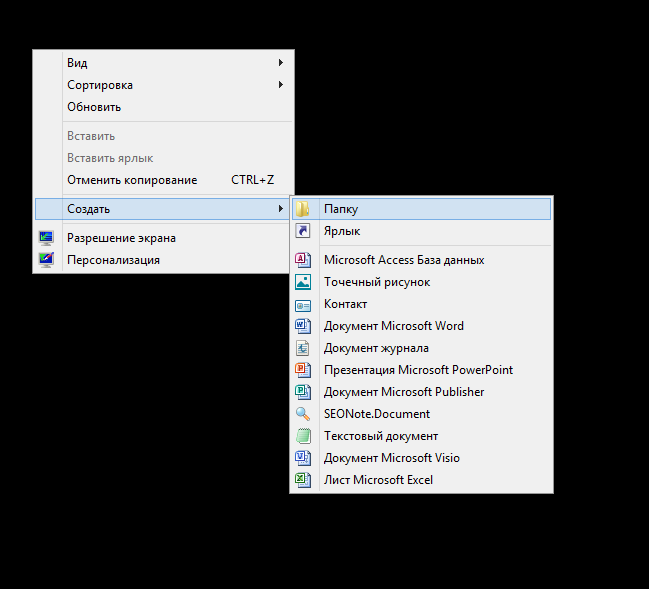Click the Excel sheet icon
The height and width of the screenshot is (589, 649).
[303, 480]
